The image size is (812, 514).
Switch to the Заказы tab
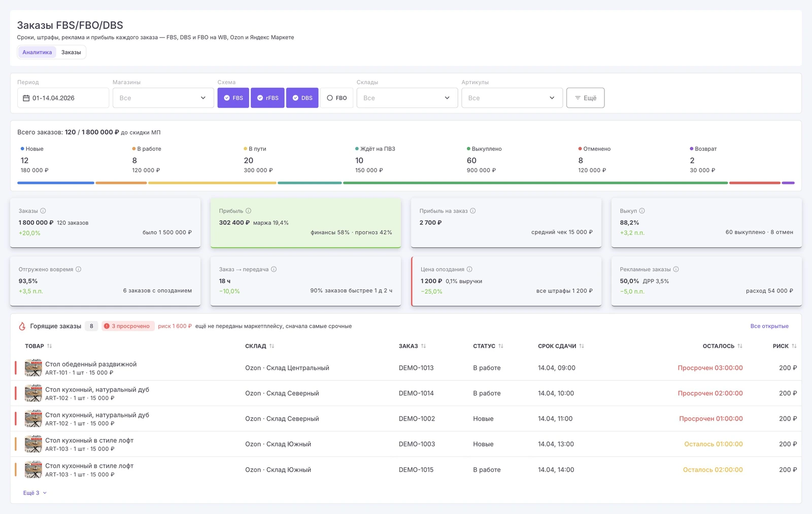(71, 52)
